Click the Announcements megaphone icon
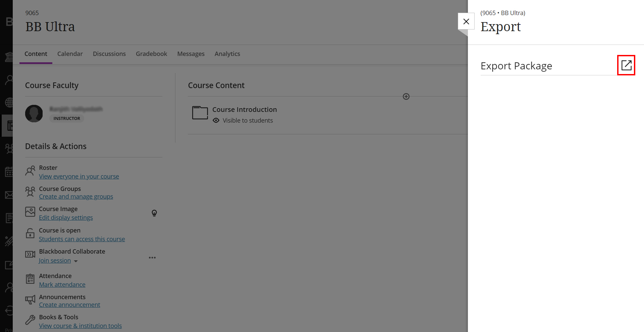The width and height of the screenshot is (644, 332). (x=30, y=300)
